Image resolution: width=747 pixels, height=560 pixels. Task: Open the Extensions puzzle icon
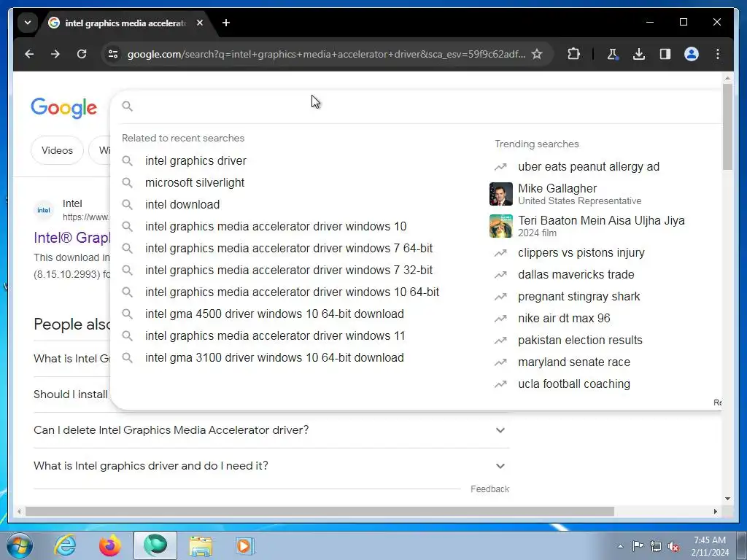click(573, 54)
